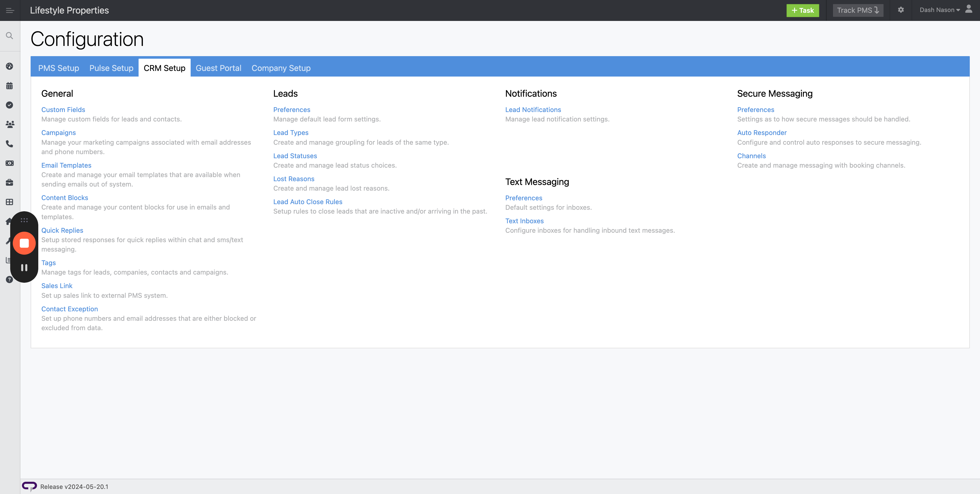Open the grid table icon in sidebar
Viewport: 980px width, 494px height.
9,202
